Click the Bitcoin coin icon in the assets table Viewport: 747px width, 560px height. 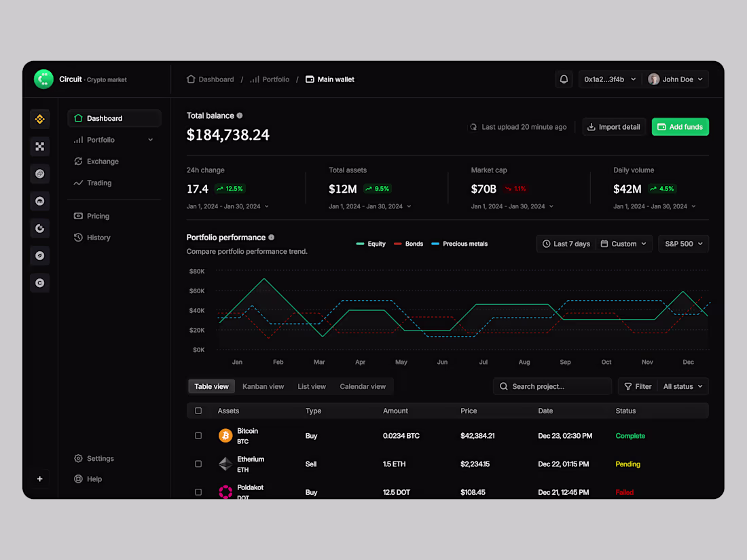[225, 435]
